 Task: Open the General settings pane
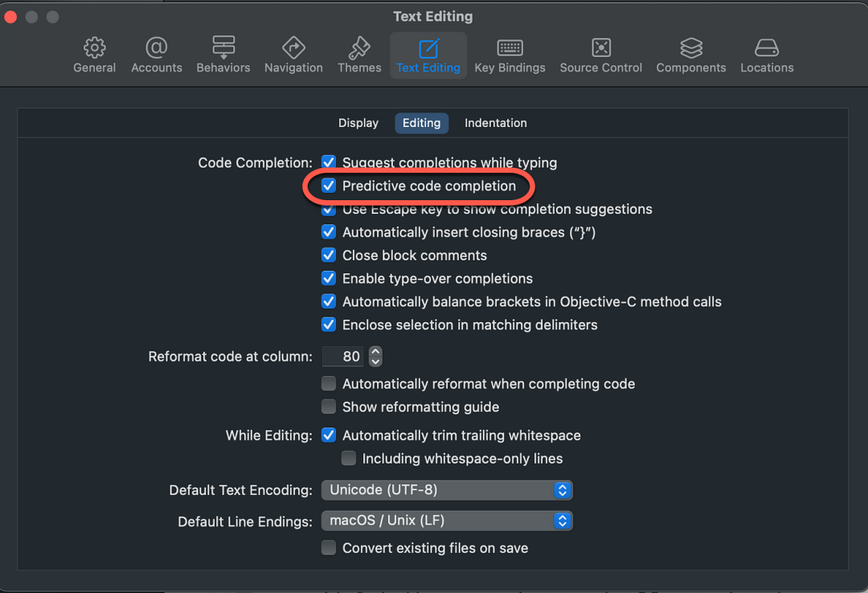coord(94,54)
